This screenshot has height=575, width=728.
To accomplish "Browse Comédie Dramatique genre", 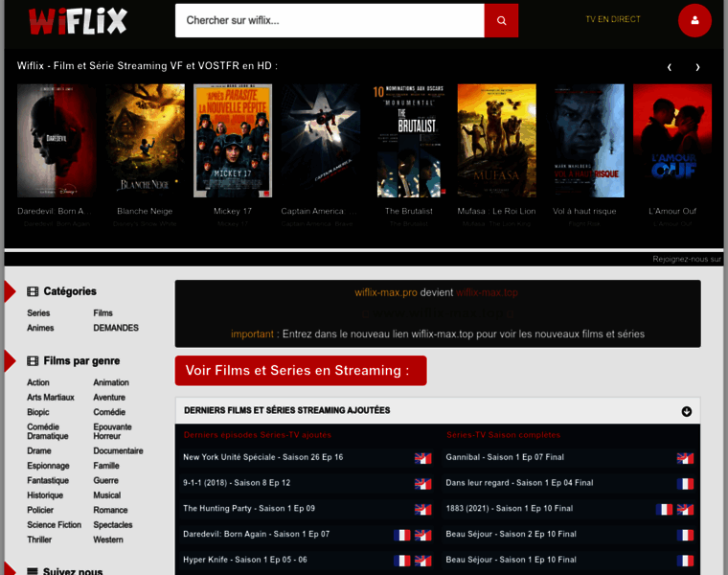I will [x=48, y=431].
